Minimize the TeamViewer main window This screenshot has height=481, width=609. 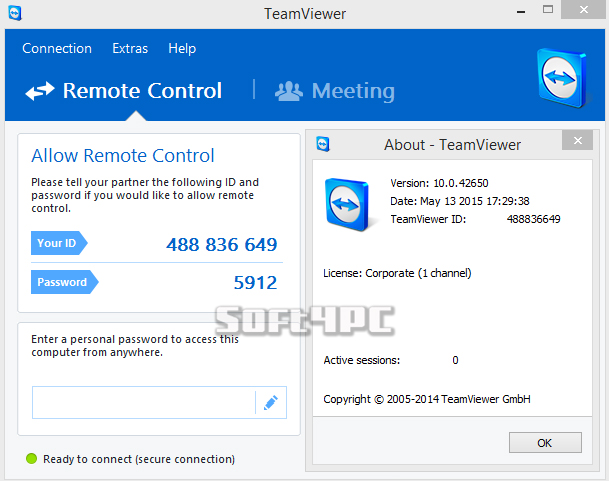click(521, 12)
